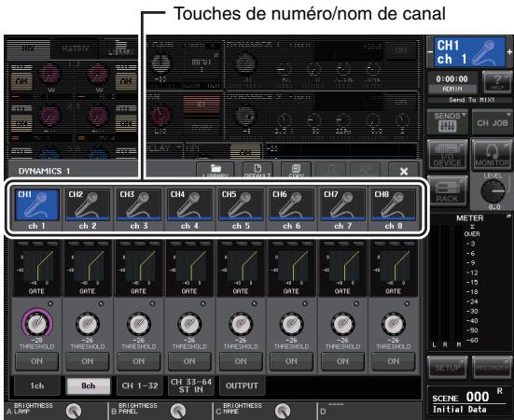Open the METER display area
514x420 pixels.
click(x=470, y=282)
